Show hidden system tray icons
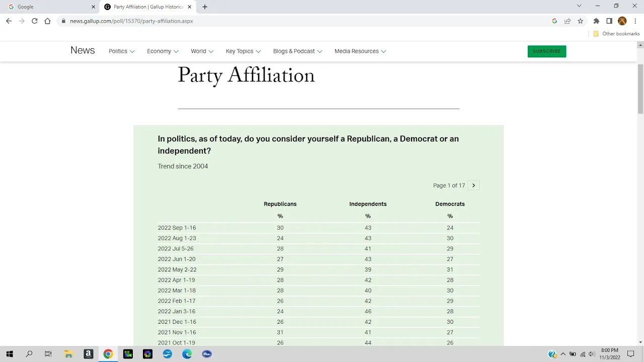This screenshot has width=644, height=362. coord(563,354)
